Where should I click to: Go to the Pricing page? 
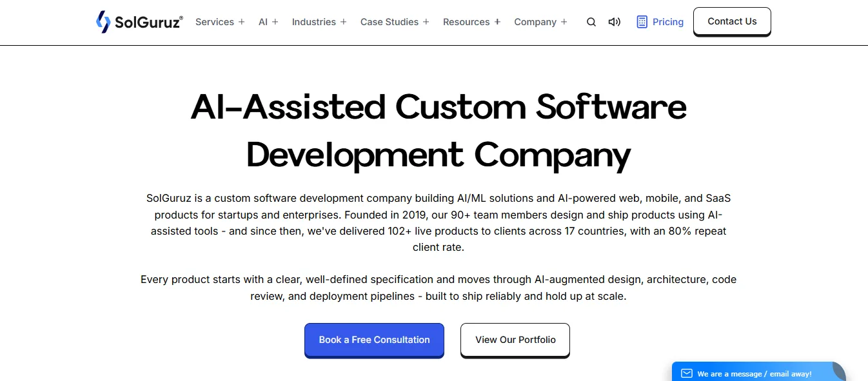point(660,22)
